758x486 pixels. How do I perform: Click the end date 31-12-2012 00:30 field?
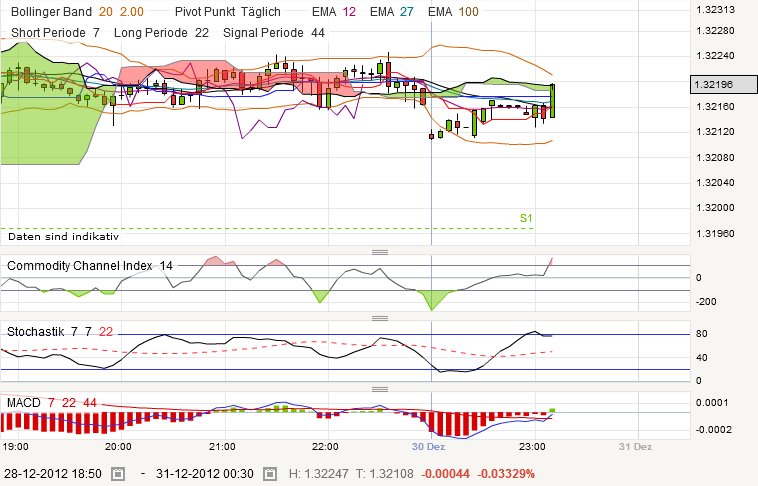(x=199, y=473)
